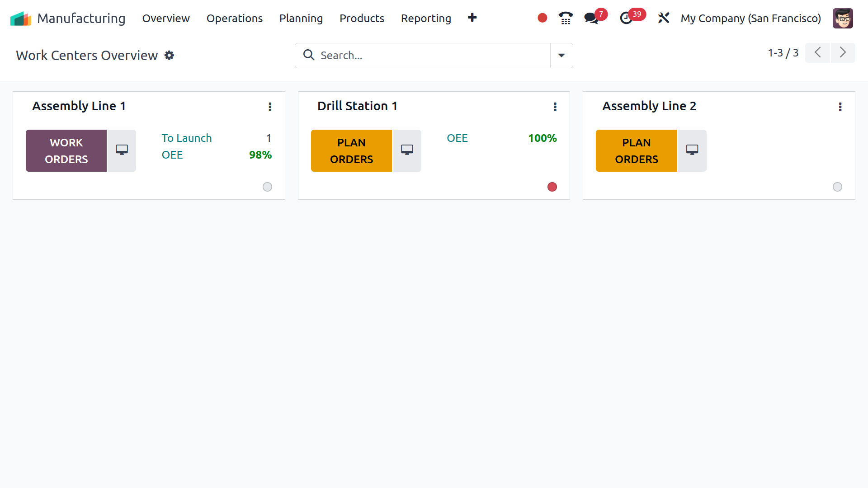Screen dimensions: 868x488
Task: Open Assembly Line 2 kanban three-dot menu
Action: [x=840, y=107]
